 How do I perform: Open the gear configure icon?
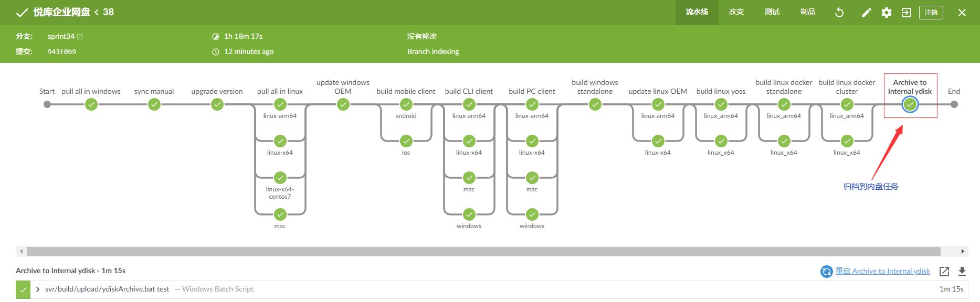[x=887, y=13]
